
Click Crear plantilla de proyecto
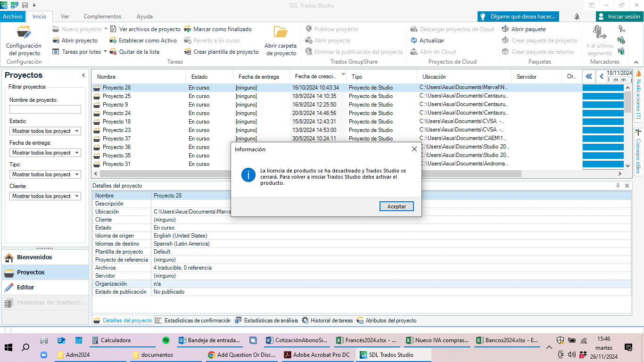coord(222,52)
